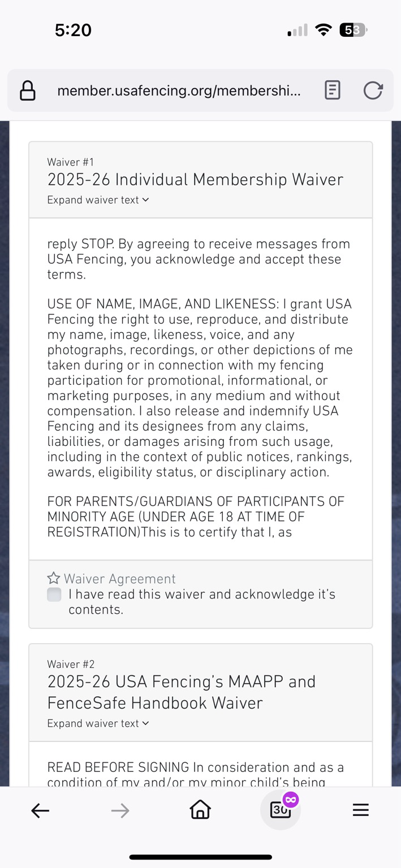This screenshot has width=401, height=868.
Task: Expand waiver text for Waiver #2
Action: 98,723
